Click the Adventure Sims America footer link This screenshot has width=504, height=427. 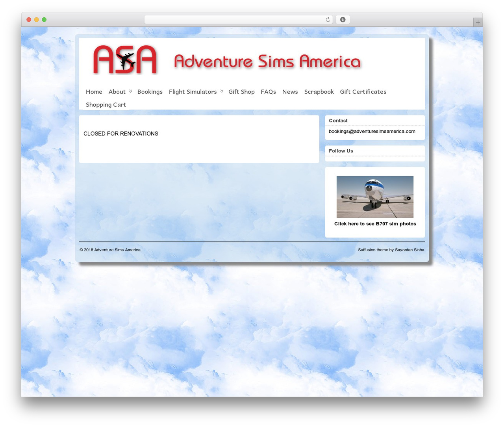tap(117, 250)
